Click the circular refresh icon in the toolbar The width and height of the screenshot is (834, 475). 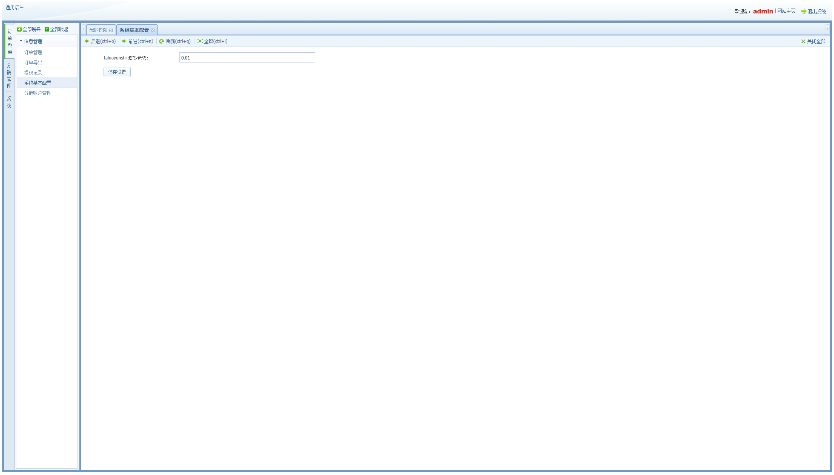pyautogui.click(x=162, y=41)
